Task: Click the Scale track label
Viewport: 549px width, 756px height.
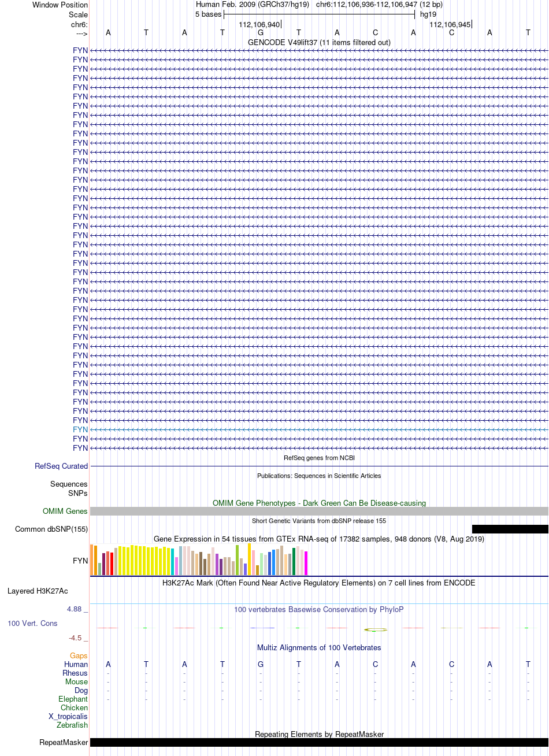Action: [x=78, y=14]
